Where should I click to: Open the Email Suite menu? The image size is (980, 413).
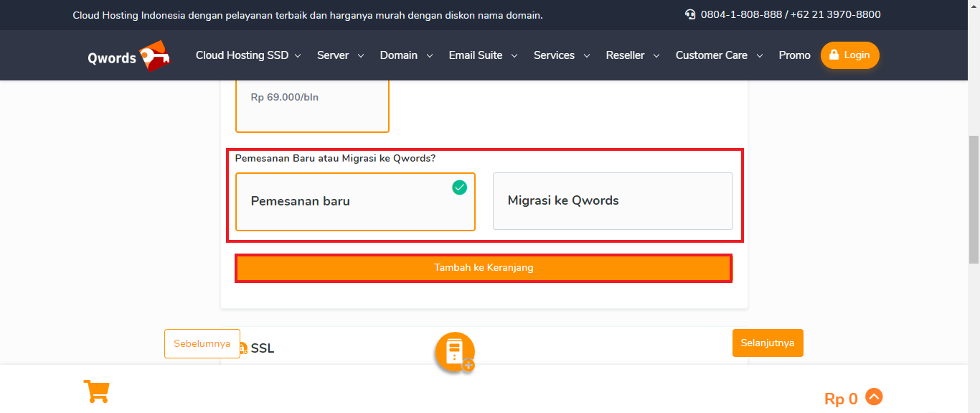[x=483, y=55]
